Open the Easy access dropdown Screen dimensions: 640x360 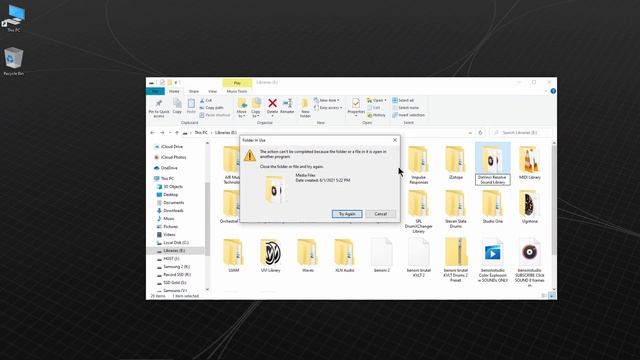(x=328, y=108)
